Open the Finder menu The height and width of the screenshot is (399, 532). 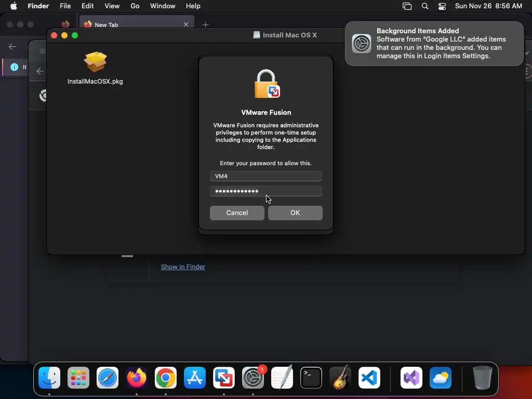38,6
